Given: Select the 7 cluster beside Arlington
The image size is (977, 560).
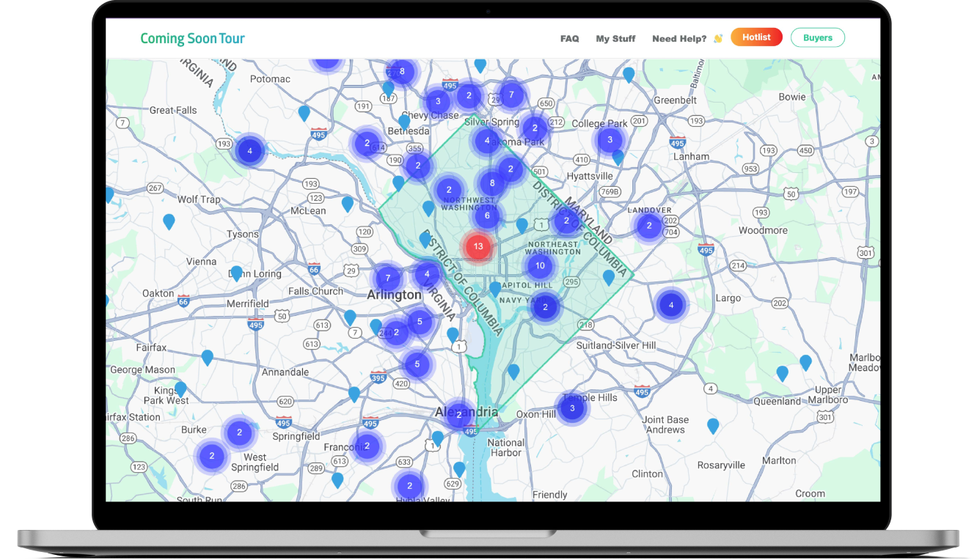Looking at the screenshot, I should point(388,279).
